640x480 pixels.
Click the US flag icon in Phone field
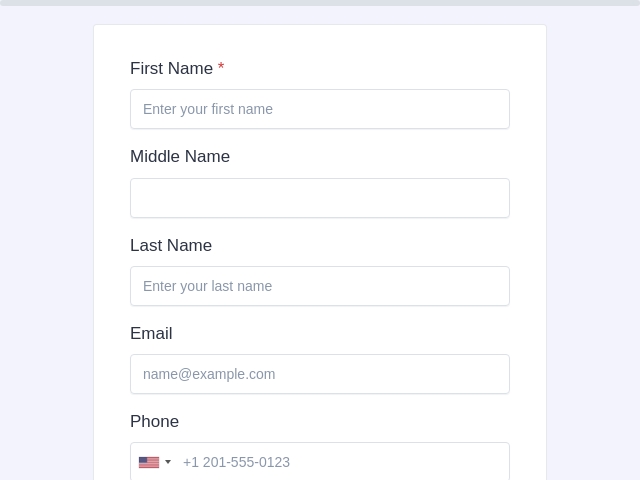pyautogui.click(x=149, y=462)
